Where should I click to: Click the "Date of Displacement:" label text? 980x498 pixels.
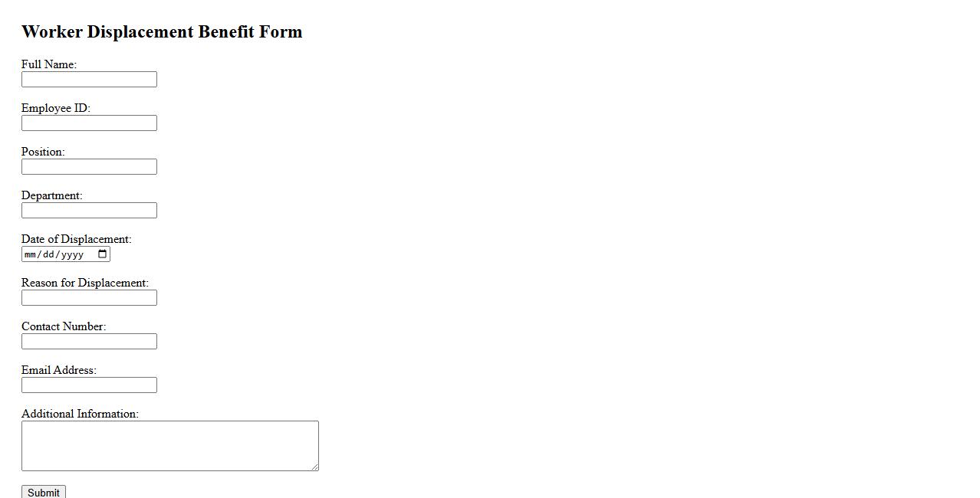[x=77, y=239]
